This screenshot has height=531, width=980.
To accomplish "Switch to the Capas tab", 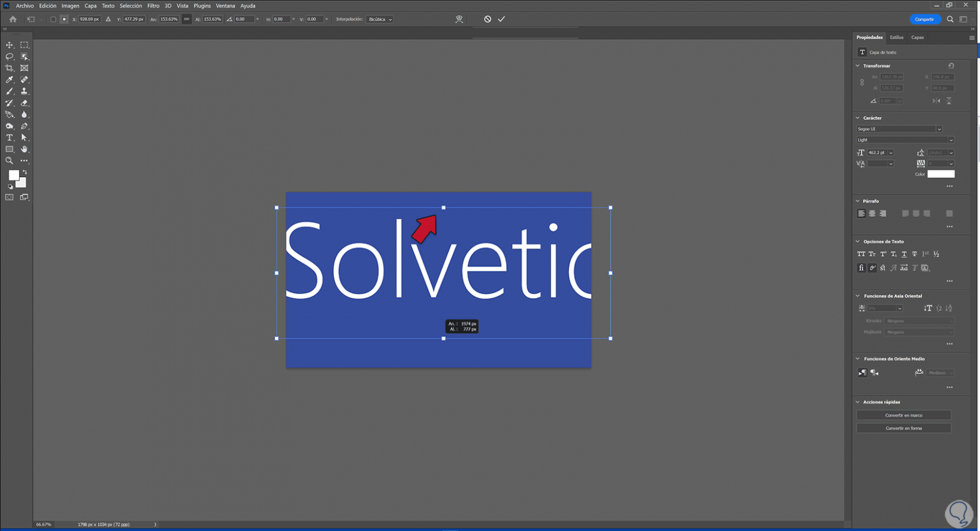I will click(x=917, y=37).
